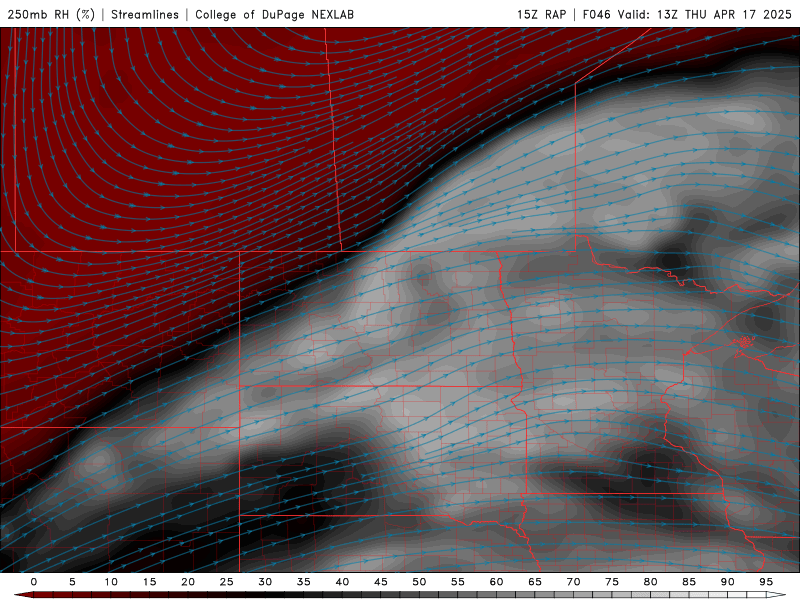800x600 pixels.
Task: Click the white arrow end of the color bar
Action: click(777, 595)
